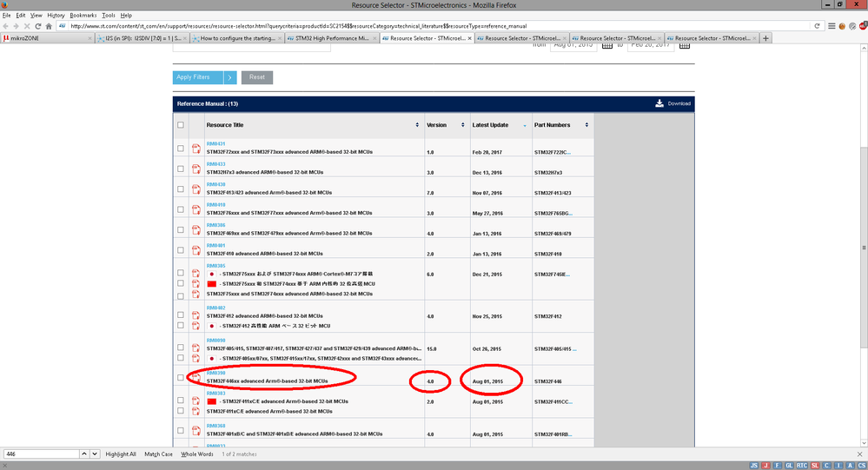This screenshot has width=868, height=470.
Task: Reload the page from the navigation toolbar
Action: click(x=37, y=26)
